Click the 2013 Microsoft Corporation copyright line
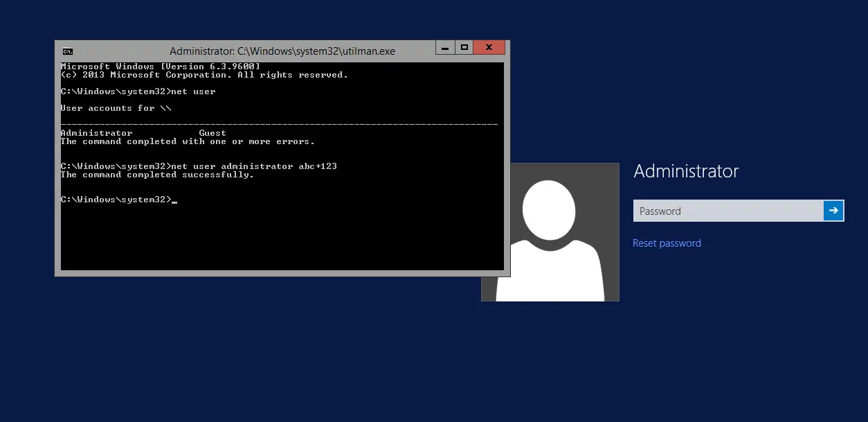The image size is (868, 422). coord(204,75)
